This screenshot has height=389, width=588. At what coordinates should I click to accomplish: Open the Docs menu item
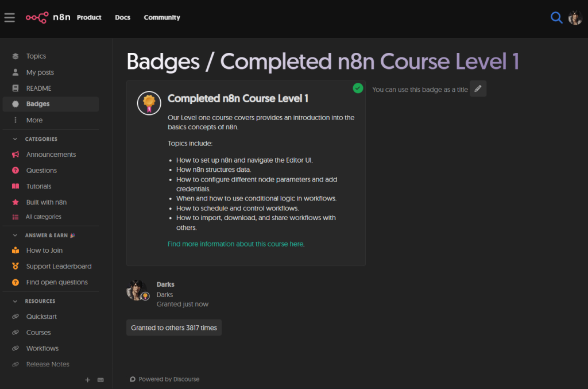[x=122, y=17]
